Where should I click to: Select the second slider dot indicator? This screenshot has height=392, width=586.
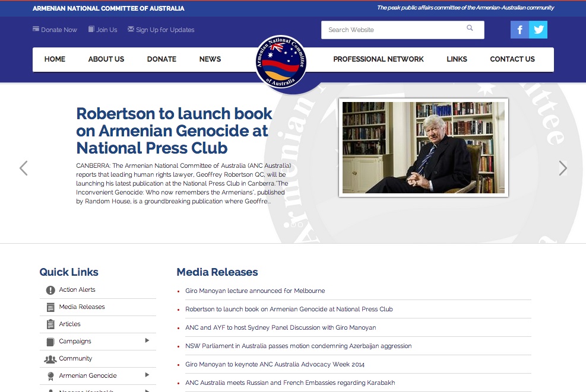pyautogui.click(x=293, y=225)
